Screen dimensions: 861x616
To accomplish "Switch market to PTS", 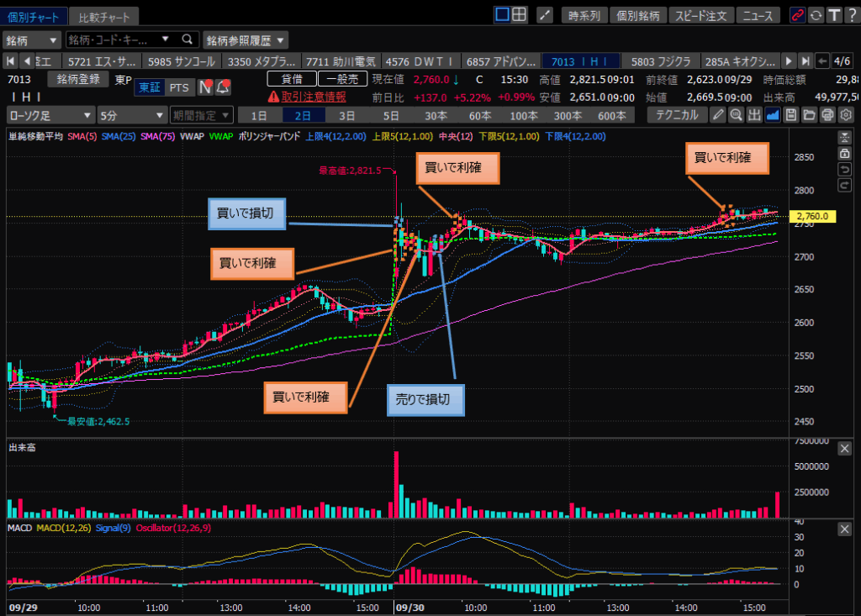I will point(178,87).
